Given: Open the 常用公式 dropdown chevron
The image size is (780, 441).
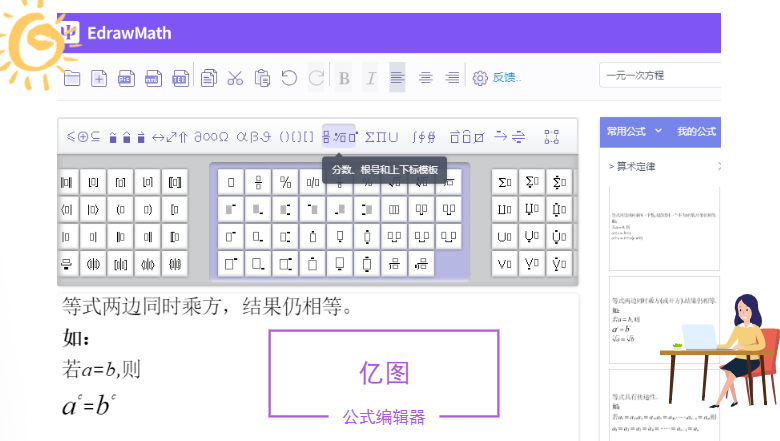Looking at the screenshot, I should tap(658, 131).
